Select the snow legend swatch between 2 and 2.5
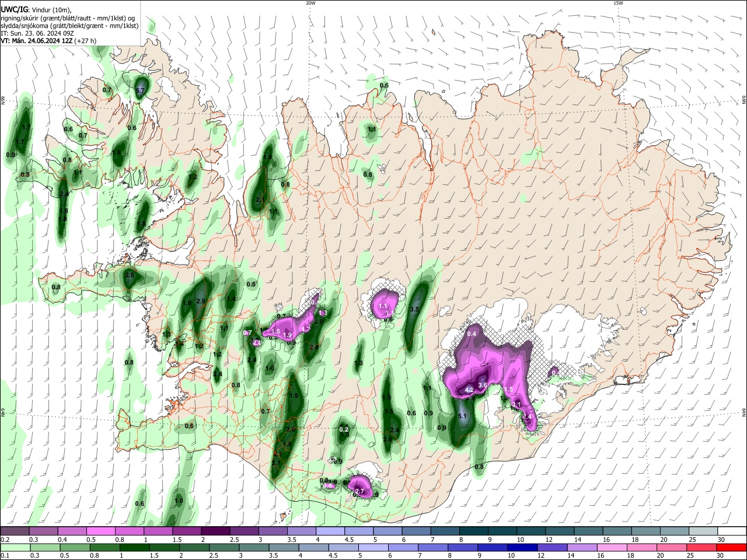 tap(215, 531)
